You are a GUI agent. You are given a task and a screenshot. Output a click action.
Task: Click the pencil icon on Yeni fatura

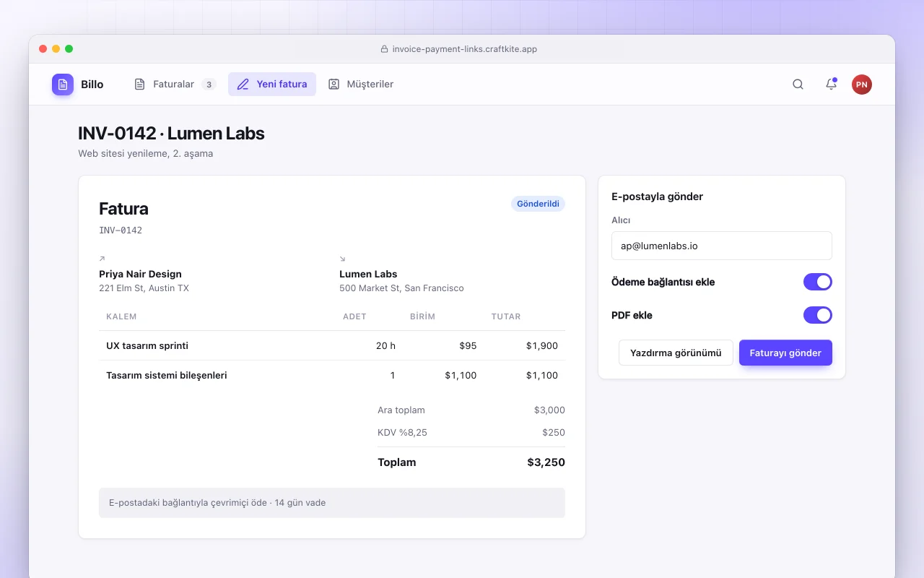[243, 85]
